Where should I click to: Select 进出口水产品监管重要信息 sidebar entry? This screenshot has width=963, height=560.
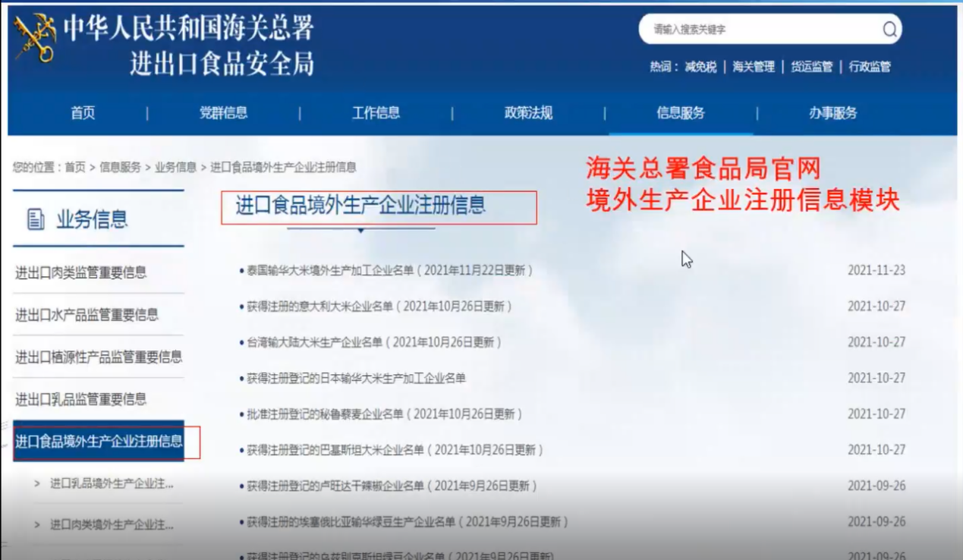tap(87, 315)
